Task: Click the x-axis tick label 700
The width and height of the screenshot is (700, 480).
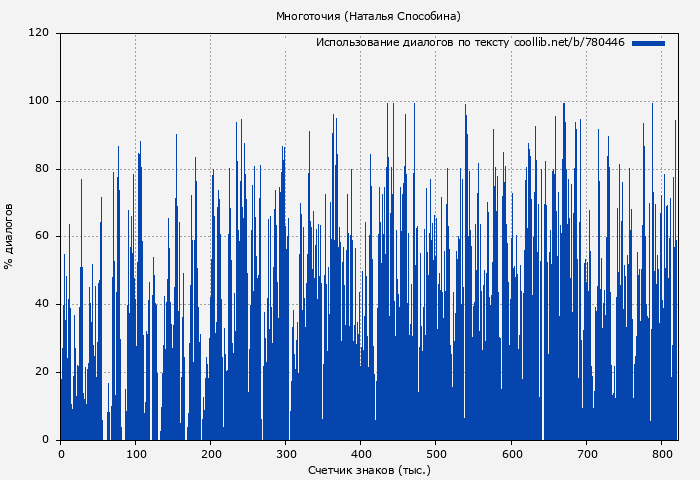Action: [586, 453]
